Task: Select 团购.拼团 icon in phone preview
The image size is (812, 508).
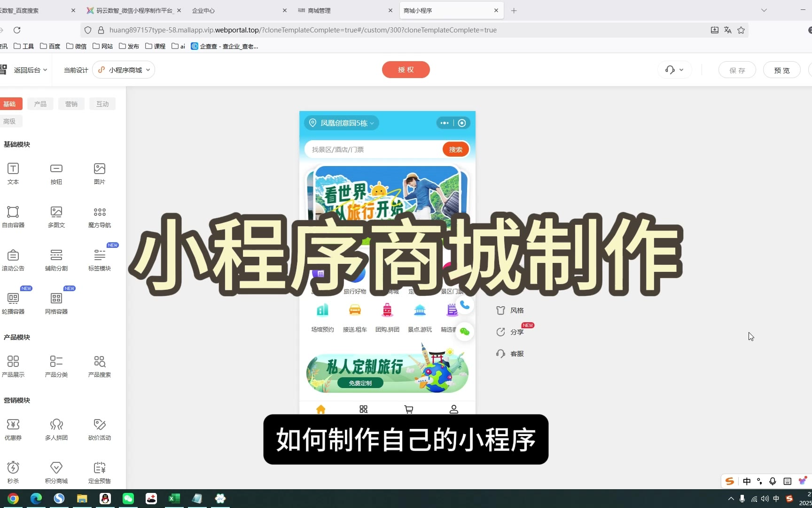Action: coord(387,317)
